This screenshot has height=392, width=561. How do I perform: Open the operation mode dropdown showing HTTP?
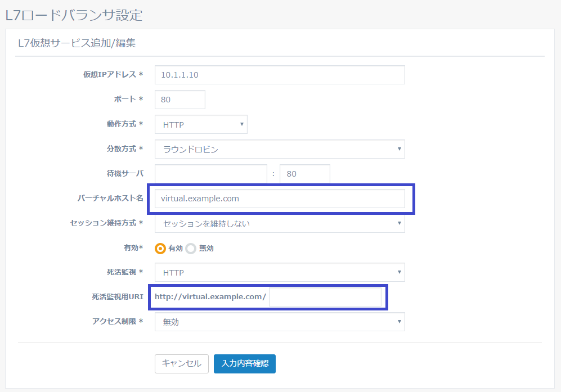[x=201, y=124]
